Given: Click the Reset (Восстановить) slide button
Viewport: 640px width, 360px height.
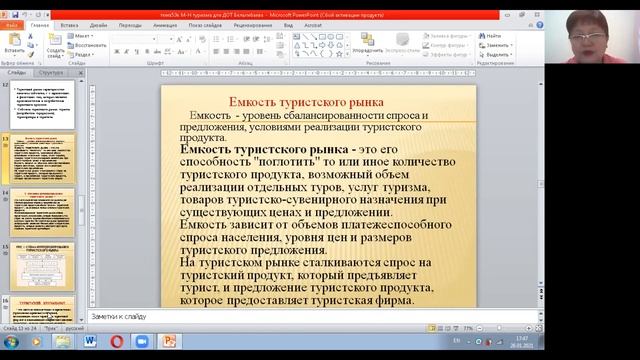Looking at the screenshot, I should [87, 45].
